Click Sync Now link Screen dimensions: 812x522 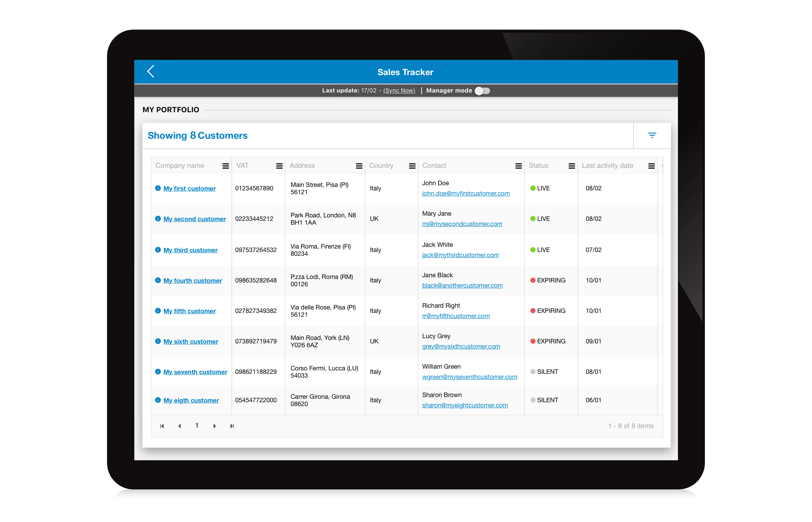399,90
